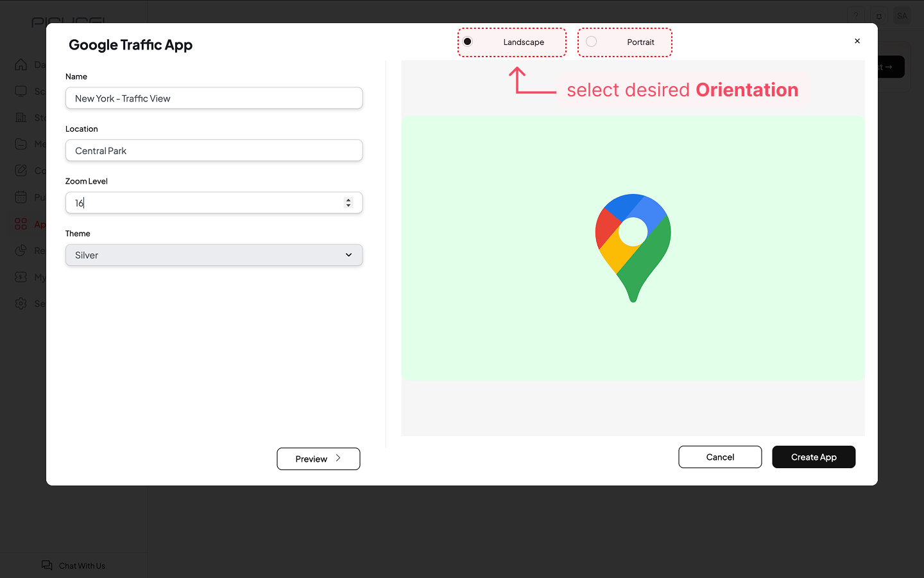
Task: Click the Cancel button
Action: (x=720, y=457)
